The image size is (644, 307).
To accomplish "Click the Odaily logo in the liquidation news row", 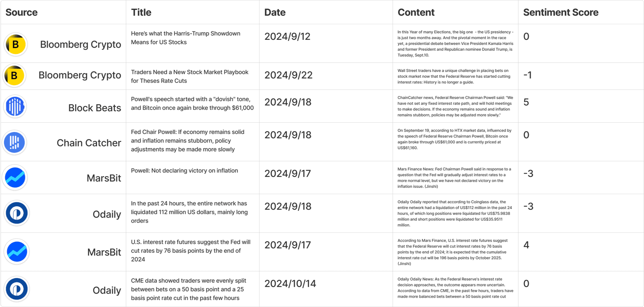I will (x=16, y=213).
